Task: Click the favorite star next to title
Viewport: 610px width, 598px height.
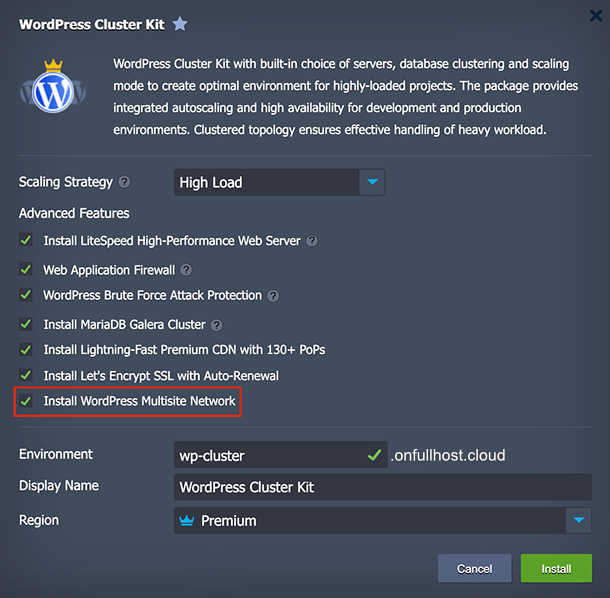Action: [x=179, y=24]
